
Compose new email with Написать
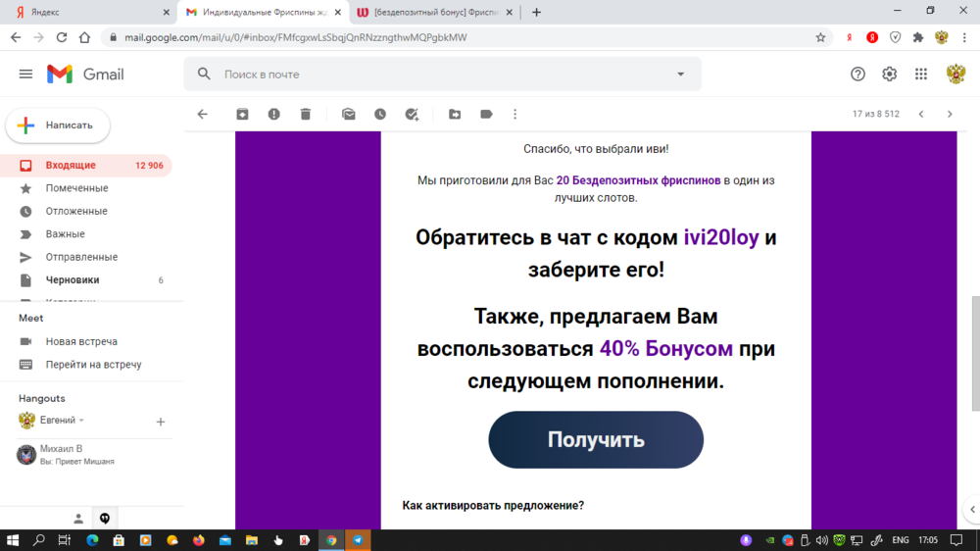(58, 125)
